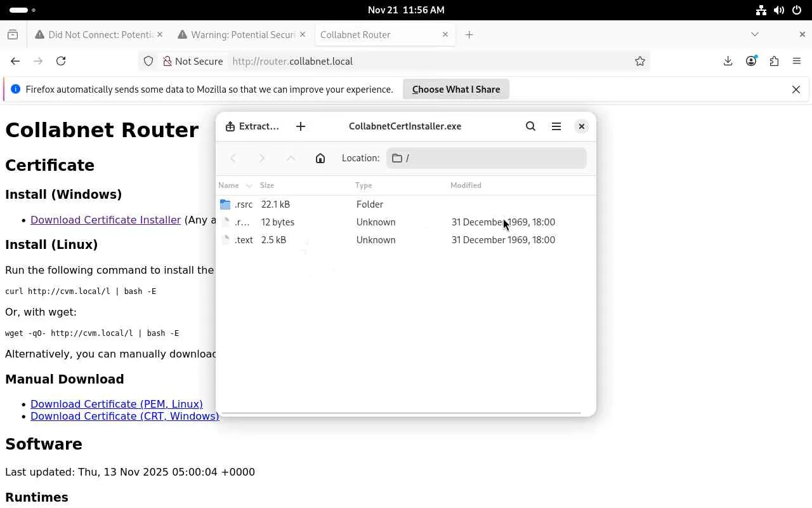The width and height of the screenshot is (812, 508).
Task: Sort archive list by Size column
Action: click(305, 185)
